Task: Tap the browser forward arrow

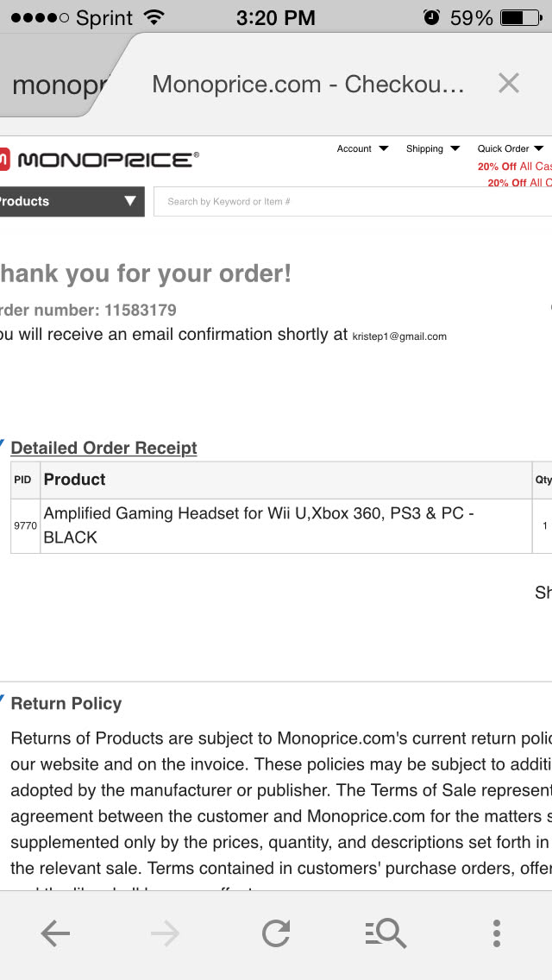Action: (165, 933)
